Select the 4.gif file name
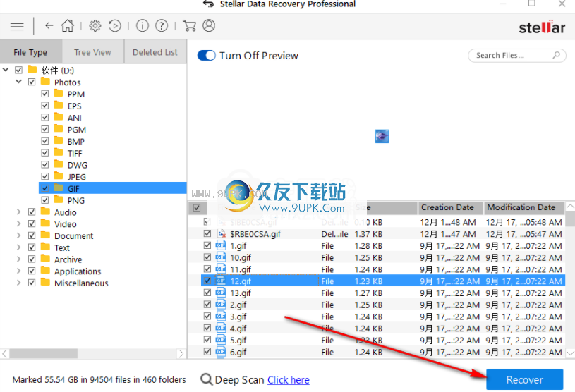 [238, 329]
